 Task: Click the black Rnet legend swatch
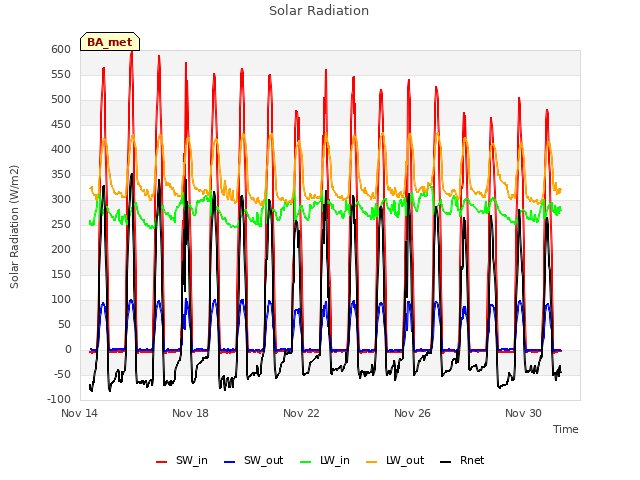446,462
